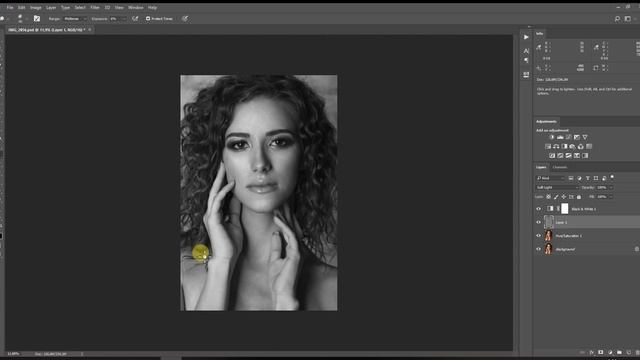
Task: Add a Curves adjustment
Action: point(568,137)
